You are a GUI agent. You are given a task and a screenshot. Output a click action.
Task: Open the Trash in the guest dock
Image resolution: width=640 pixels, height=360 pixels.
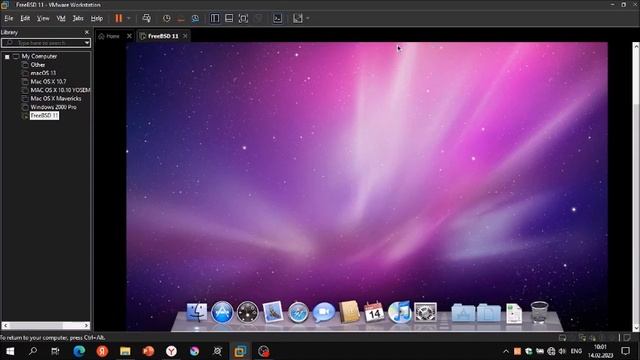coord(539,312)
